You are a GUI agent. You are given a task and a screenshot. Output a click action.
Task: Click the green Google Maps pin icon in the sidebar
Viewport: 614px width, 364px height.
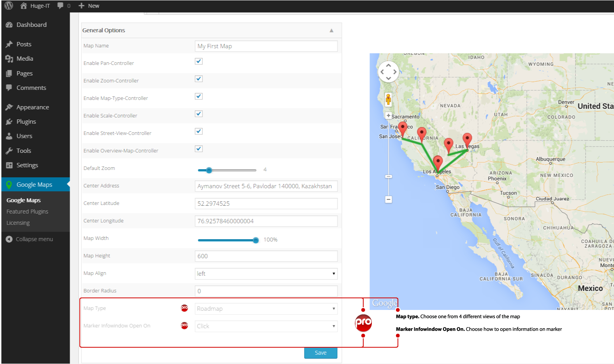point(9,185)
